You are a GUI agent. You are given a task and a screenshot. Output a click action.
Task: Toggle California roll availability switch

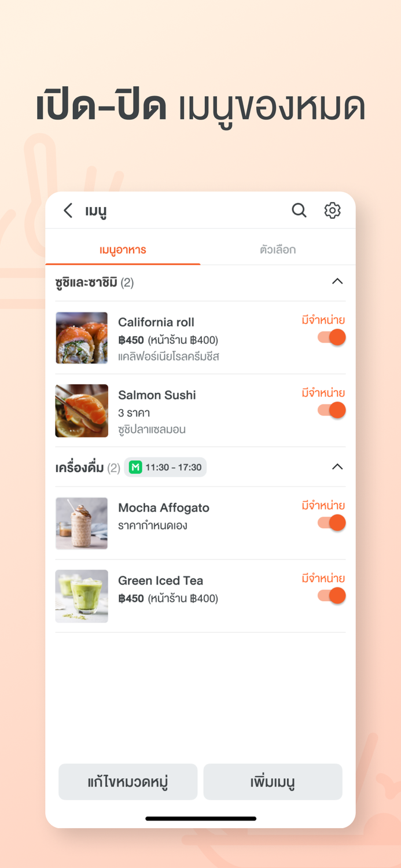pos(332,337)
